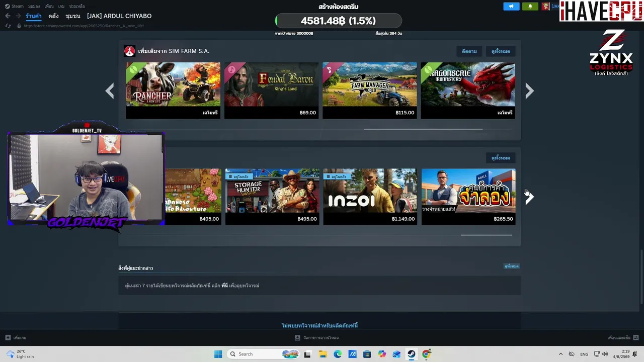Click the ฿115.00 price under Farm Manager World
Image resolution: width=644 pixels, height=362 pixels.
click(405, 113)
